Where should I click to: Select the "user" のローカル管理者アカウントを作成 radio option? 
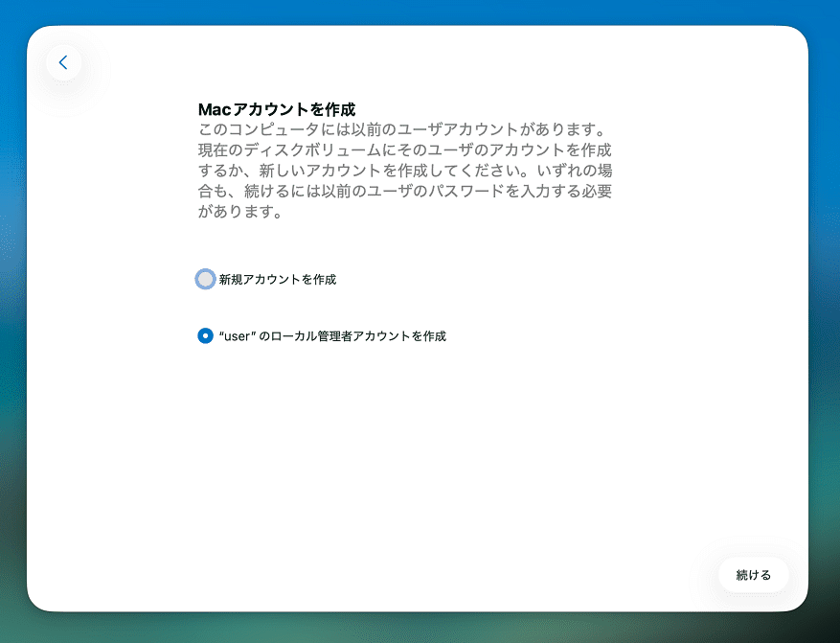205,336
